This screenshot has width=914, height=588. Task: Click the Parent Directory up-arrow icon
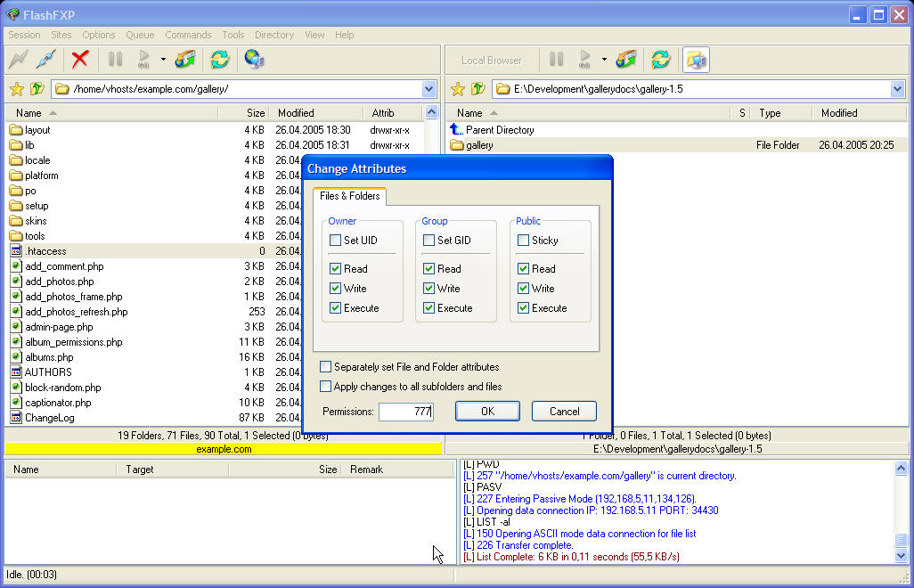coord(456,129)
